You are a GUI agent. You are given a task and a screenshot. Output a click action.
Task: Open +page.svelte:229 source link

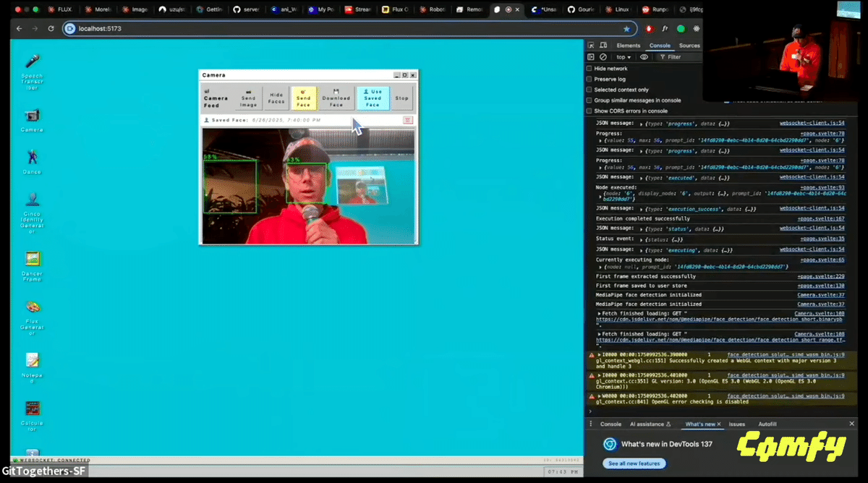pos(821,276)
